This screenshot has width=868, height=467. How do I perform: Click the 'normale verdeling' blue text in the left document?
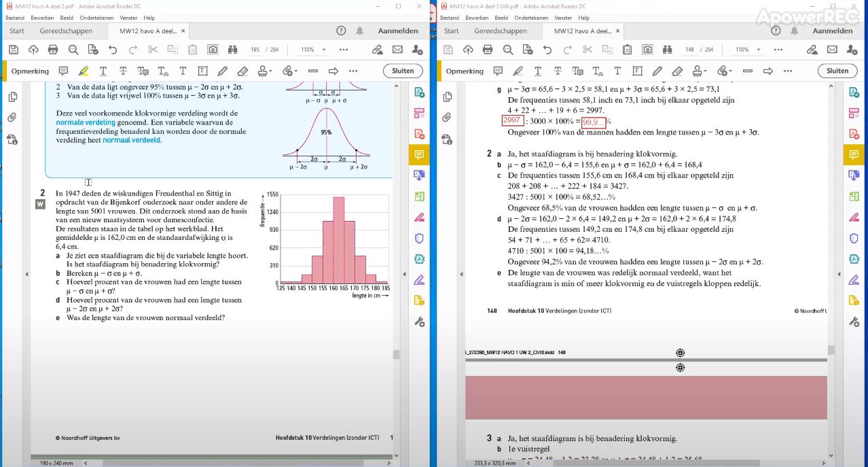tap(85, 122)
